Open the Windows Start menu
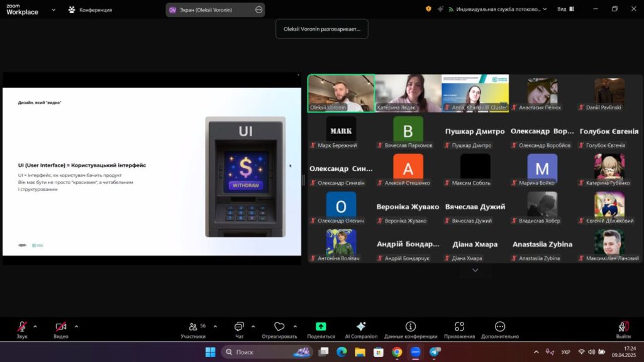Image resolution: width=644 pixels, height=362 pixels. pos(210,352)
